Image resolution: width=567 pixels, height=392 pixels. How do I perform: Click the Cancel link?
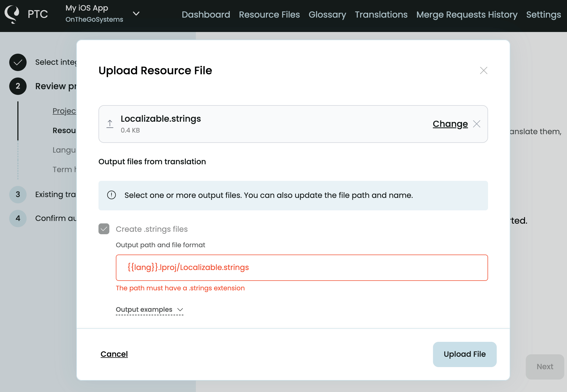[x=114, y=354]
